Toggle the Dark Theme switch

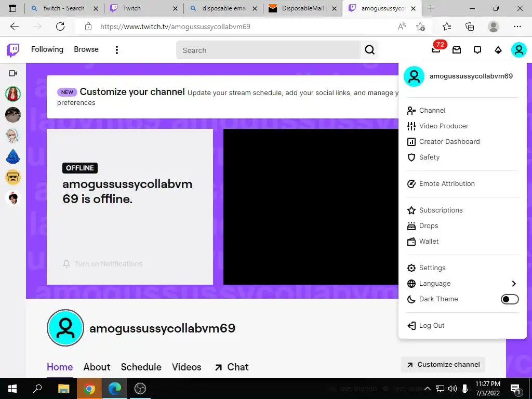[x=510, y=299]
